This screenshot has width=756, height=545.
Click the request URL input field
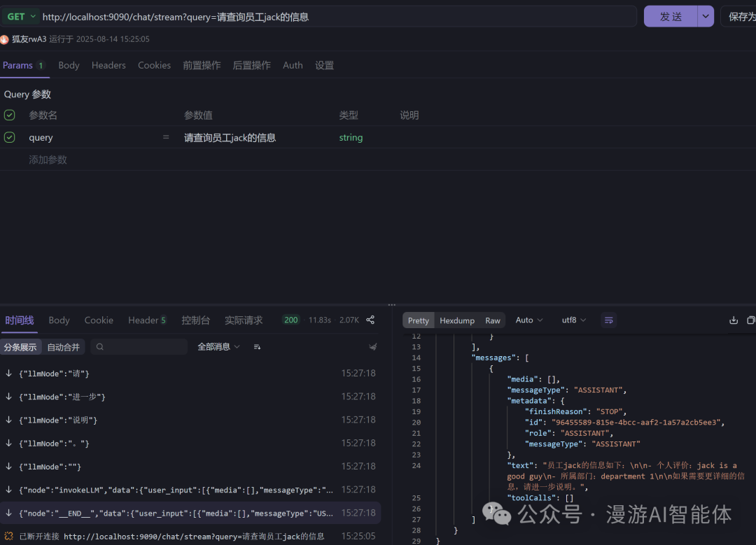(x=336, y=16)
